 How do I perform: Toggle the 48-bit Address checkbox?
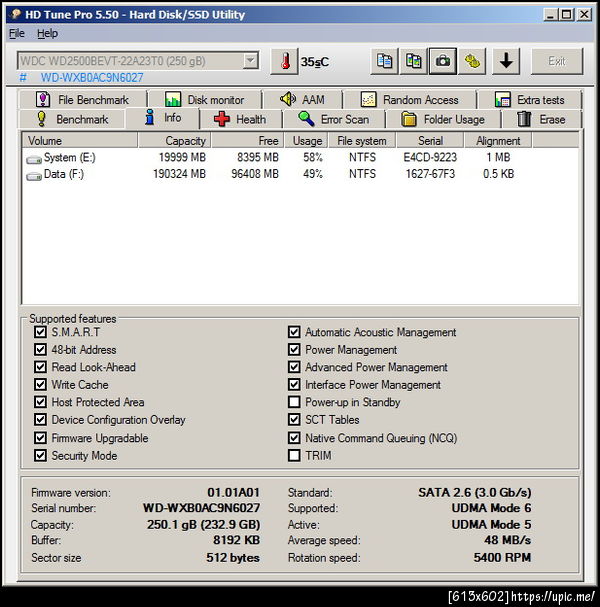point(40,349)
